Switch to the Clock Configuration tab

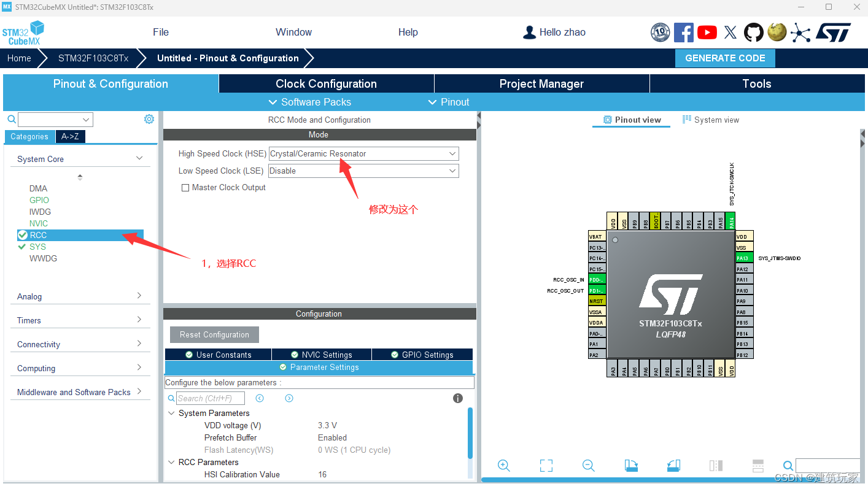point(326,83)
